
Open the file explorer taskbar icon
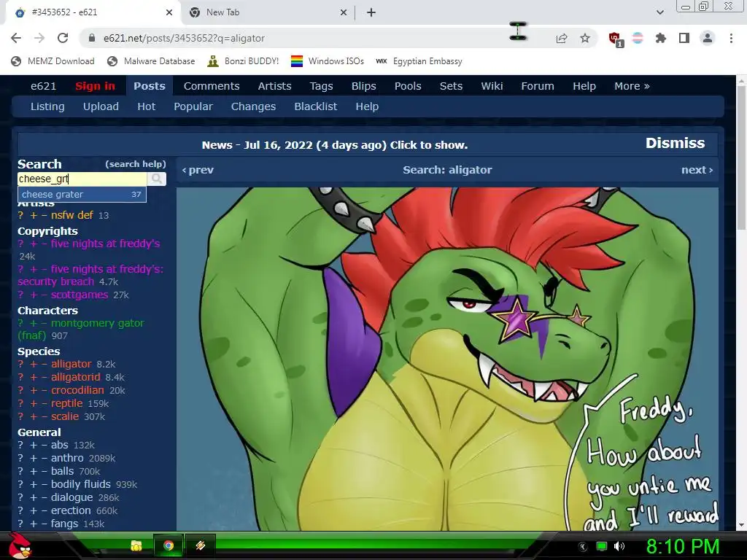pyautogui.click(x=136, y=545)
